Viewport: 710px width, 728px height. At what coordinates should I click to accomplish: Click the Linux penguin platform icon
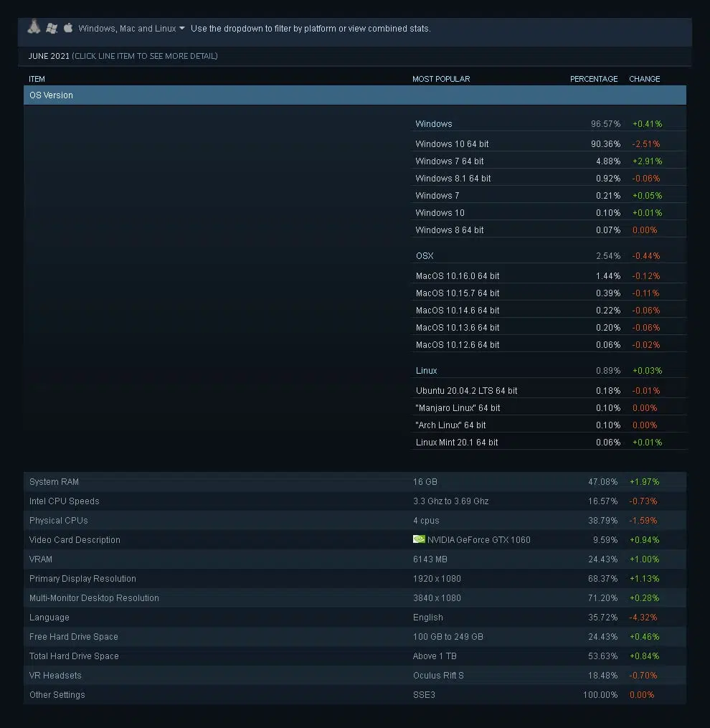(34, 27)
